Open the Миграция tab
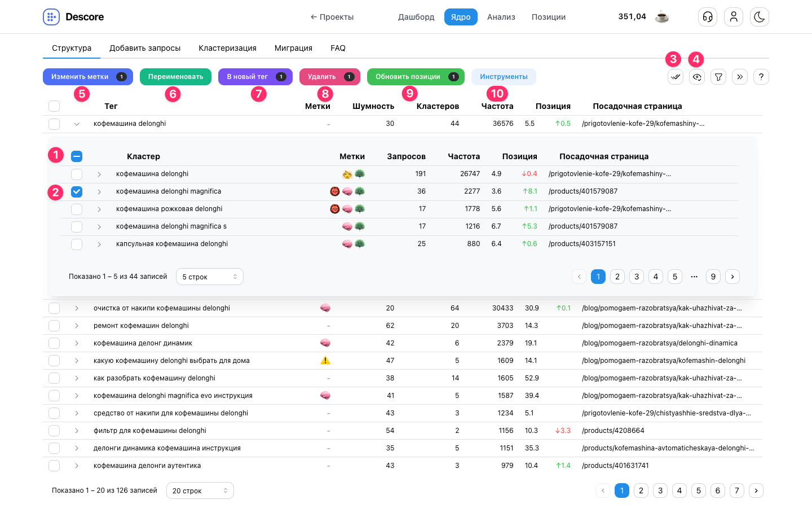 [x=293, y=48]
